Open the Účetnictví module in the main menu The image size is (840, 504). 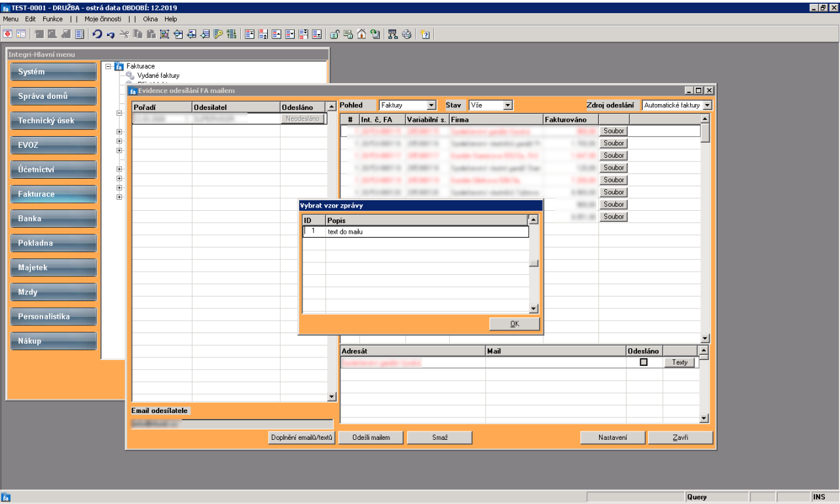click(54, 170)
